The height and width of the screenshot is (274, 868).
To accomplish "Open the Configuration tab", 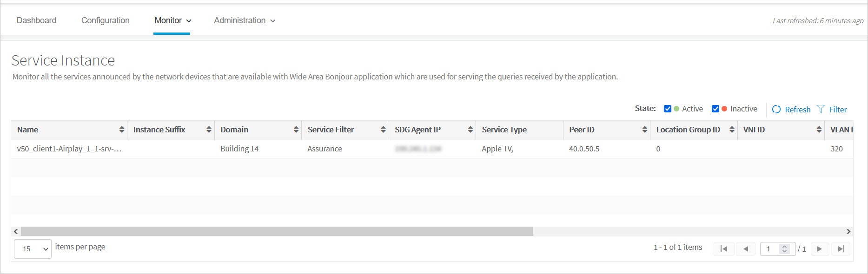I will (x=106, y=20).
